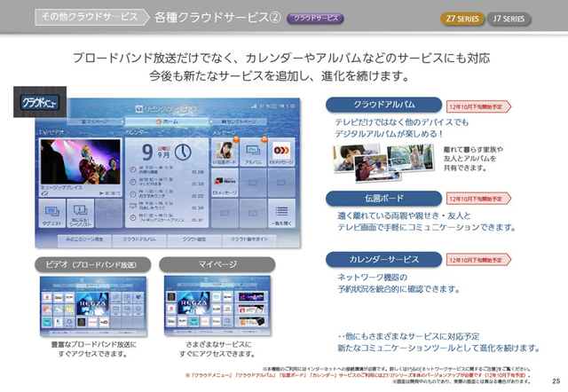Viewport: 568px width, 392px height.
Task: Open the ビデオ screen thumbnail
Action: pyautogui.click(x=93, y=306)
